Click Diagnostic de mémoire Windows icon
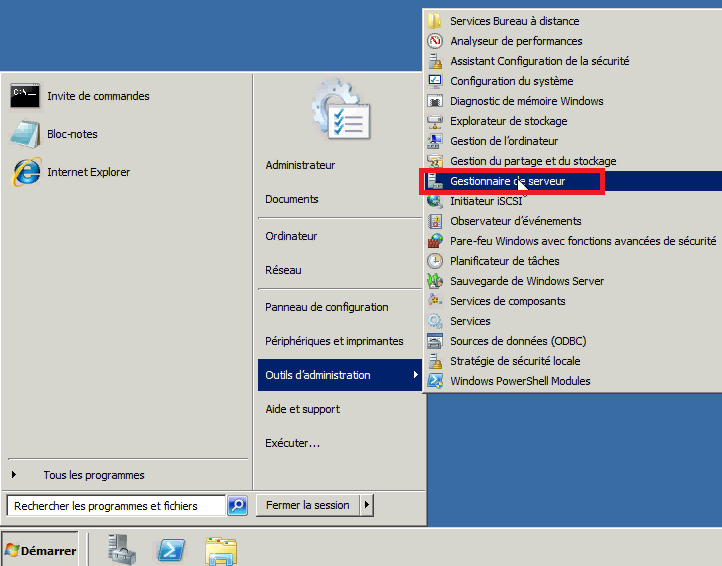 (435, 101)
